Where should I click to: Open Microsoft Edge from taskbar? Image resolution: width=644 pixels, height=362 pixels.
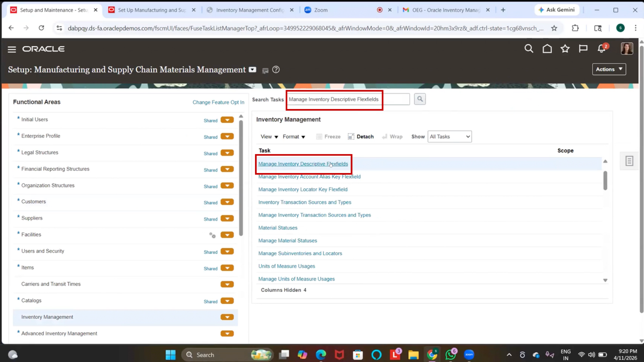click(321, 355)
